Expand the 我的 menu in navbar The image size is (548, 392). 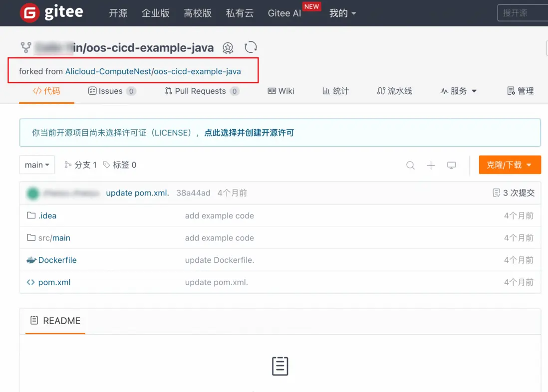tap(342, 13)
